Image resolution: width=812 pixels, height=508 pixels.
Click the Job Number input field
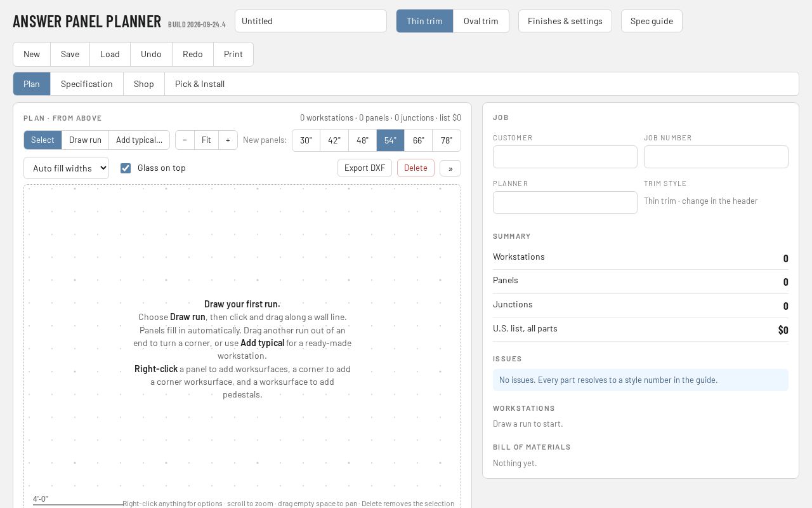point(716,157)
